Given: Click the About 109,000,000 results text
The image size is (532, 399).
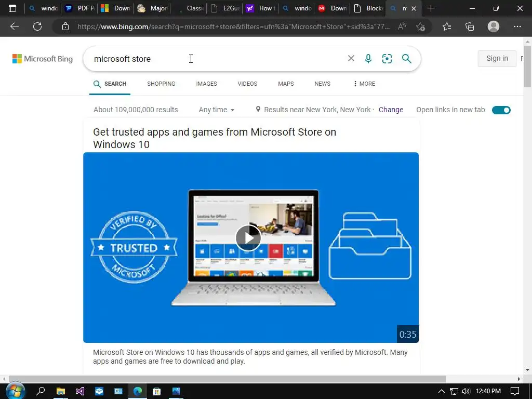Looking at the screenshot, I should 136,110.
